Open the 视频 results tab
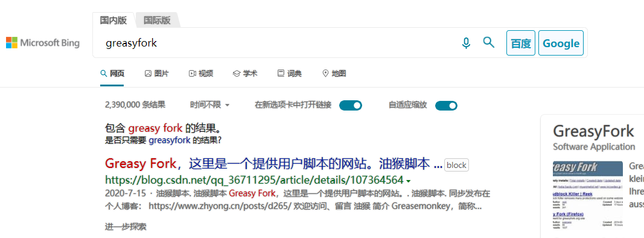The width and height of the screenshot is (644, 238). 201,74
